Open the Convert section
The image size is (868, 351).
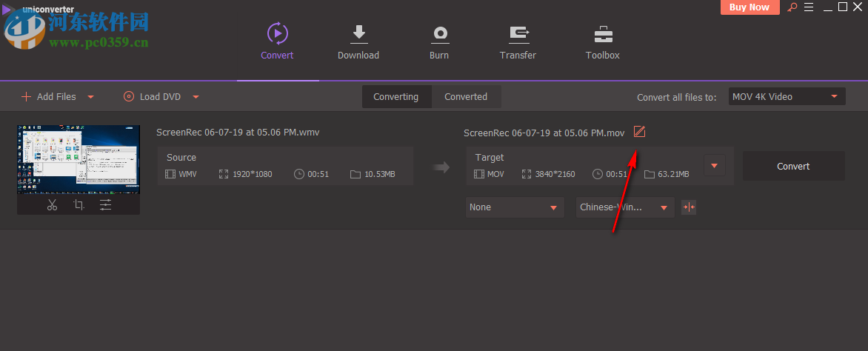coord(277,41)
